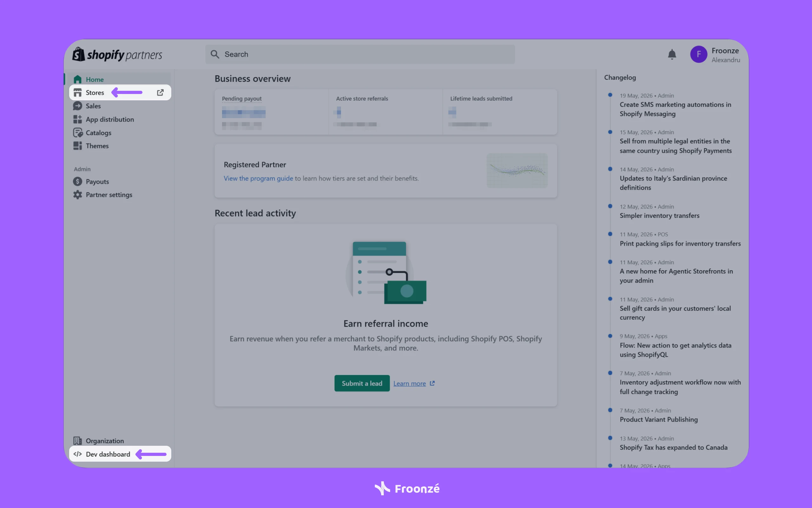Open changelog: Sell gift cards in local currency
Viewport: 812px width, 508px height.
(675, 313)
